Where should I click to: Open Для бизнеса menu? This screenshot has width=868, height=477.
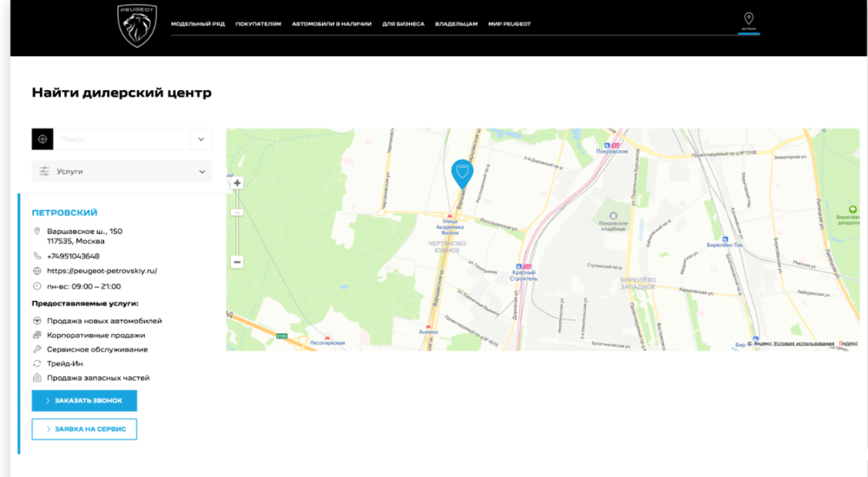tap(403, 23)
